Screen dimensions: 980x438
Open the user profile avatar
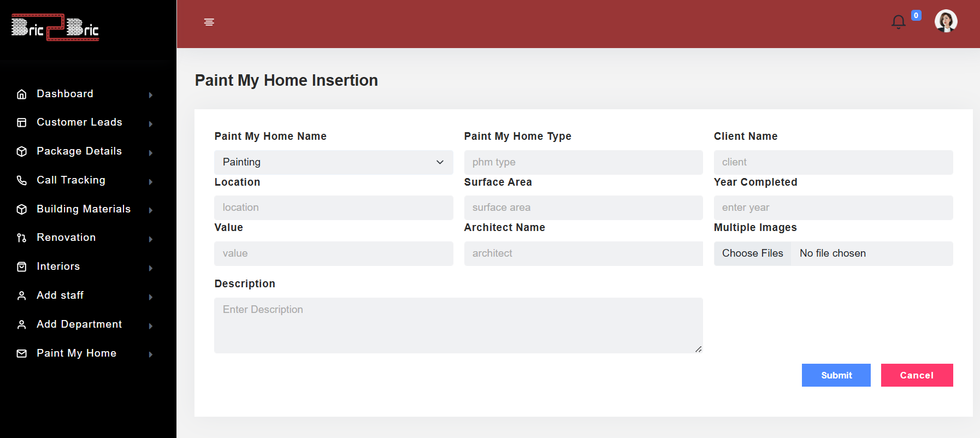point(946,21)
